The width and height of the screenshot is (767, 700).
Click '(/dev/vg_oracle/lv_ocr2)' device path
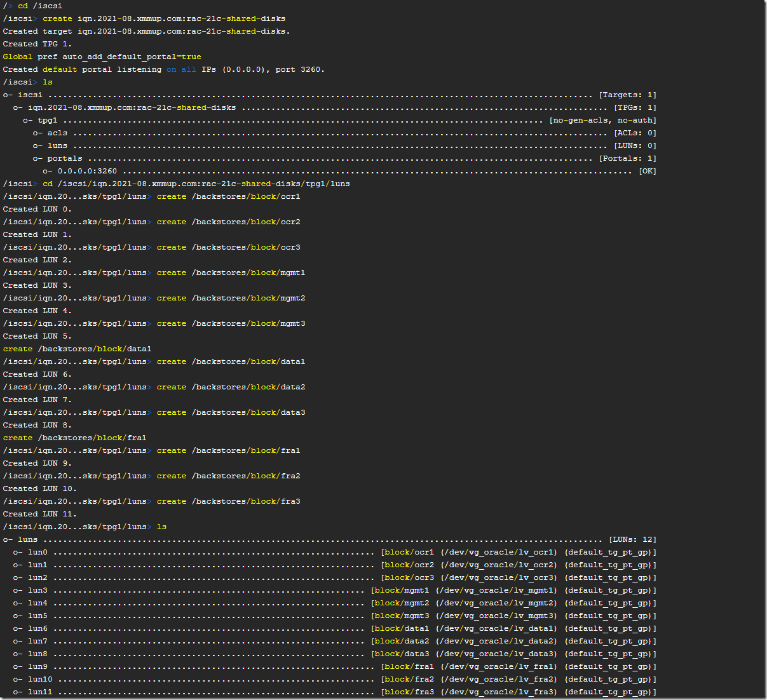pyautogui.click(x=499, y=565)
